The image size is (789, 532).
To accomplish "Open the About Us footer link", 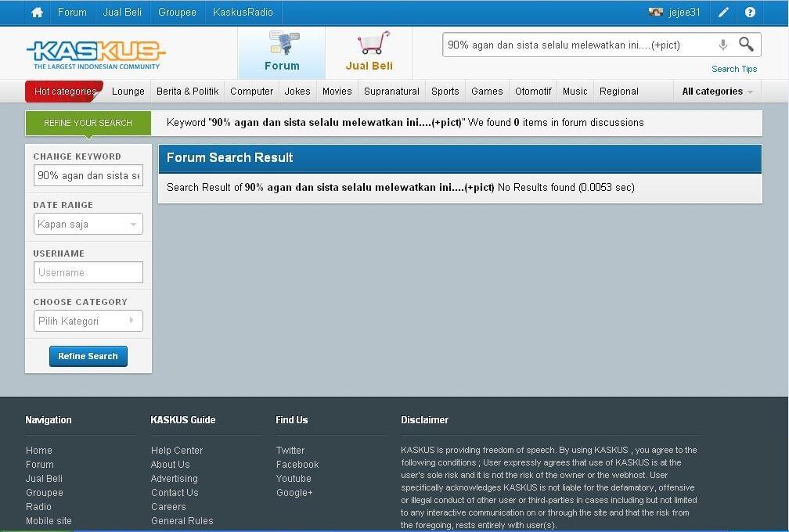I will click(170, 465).
